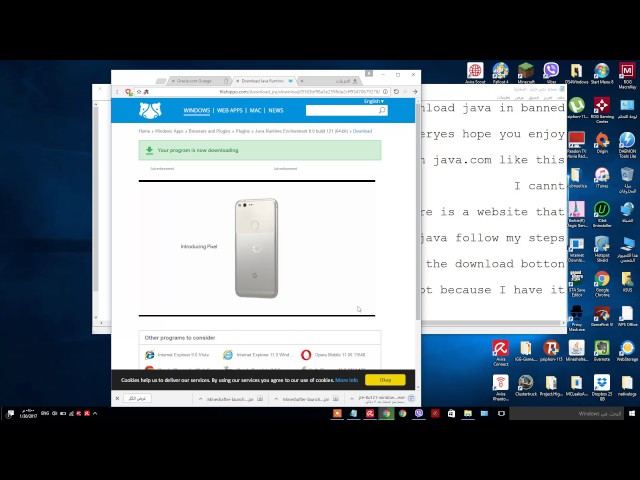
Task: Launch DAEMON Tools Lite from the desktop
Action: [x=627, y=145]
